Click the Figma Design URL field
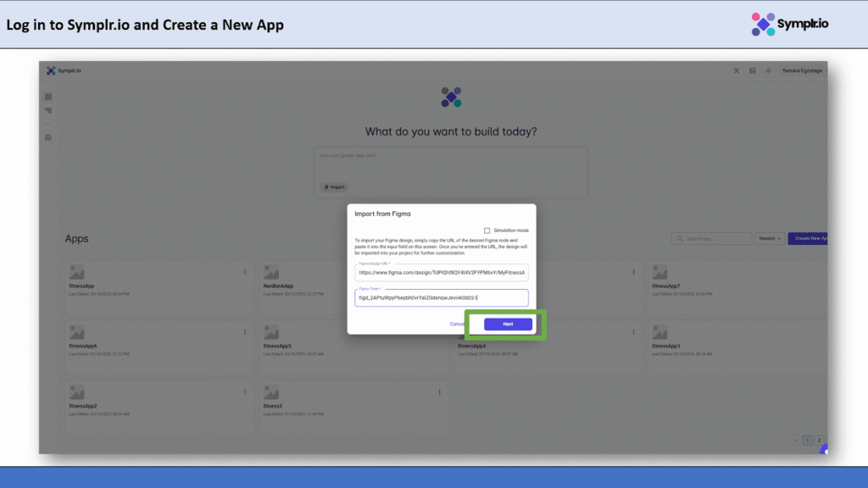 pyautogui.click(x=442, y=273)
